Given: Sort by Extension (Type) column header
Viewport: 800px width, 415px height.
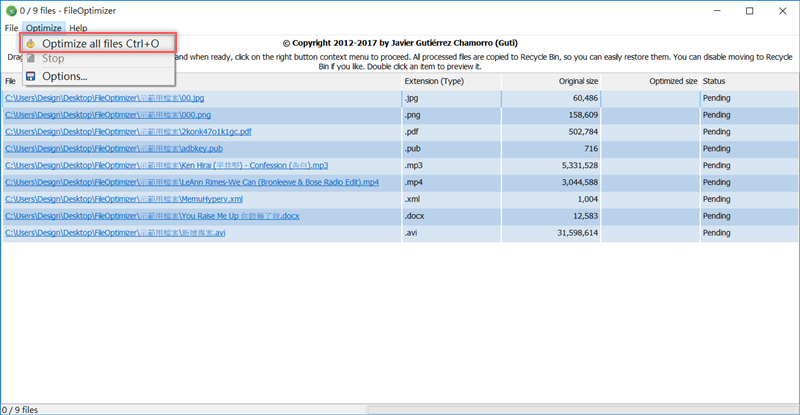Looking at the screenshot, I should coord(452,81).
